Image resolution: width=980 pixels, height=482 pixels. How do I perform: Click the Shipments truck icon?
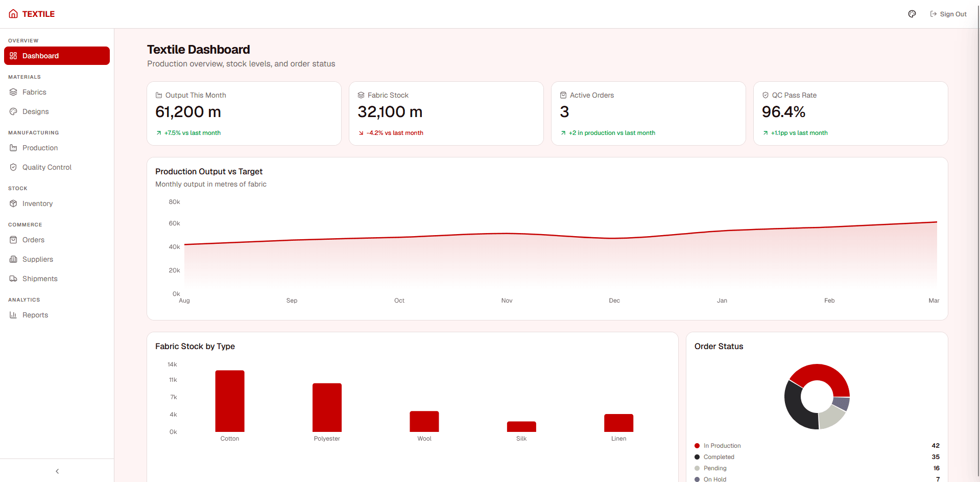(x=13, y=279)
